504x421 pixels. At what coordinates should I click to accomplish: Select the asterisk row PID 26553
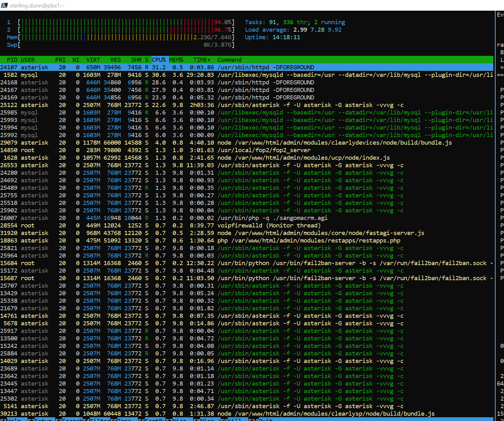(x=247, y=165)
